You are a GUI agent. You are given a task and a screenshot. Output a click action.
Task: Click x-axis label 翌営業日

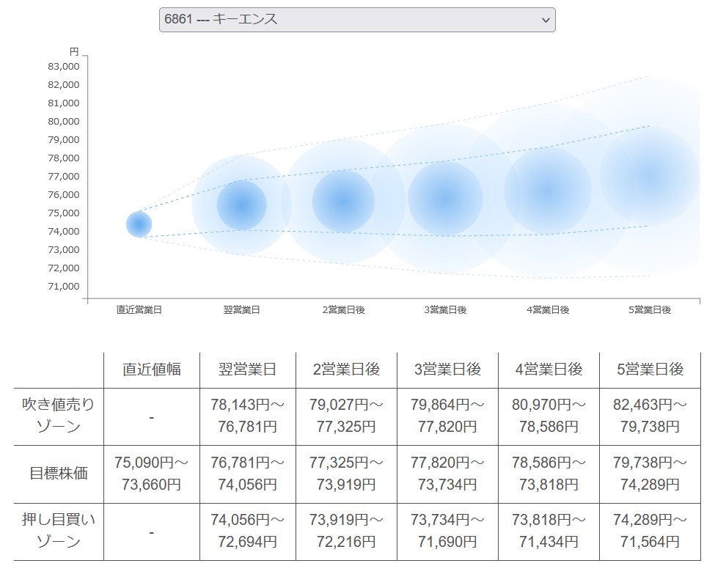(242, 310)
